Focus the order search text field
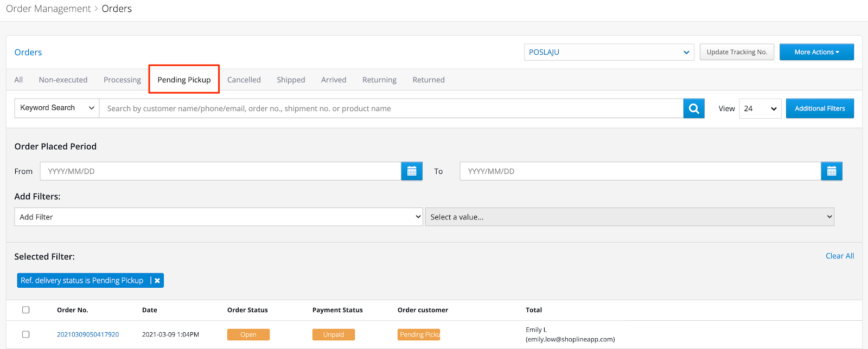This screenshot has height=349, width=868. [x=391, y=108]
